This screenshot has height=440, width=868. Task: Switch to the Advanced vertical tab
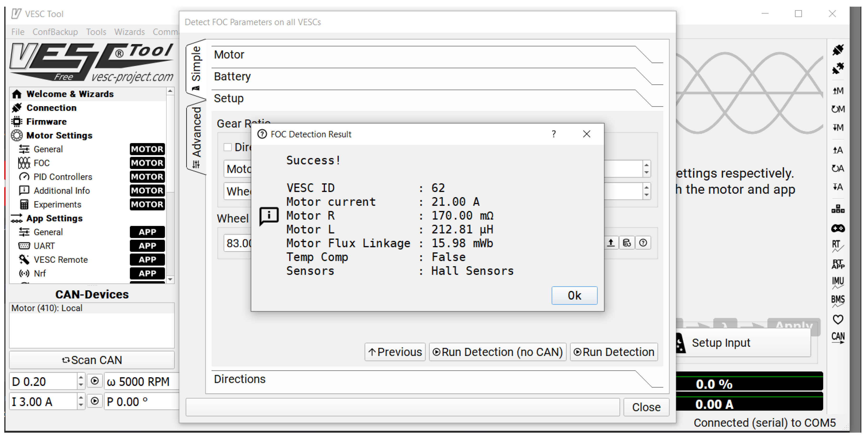click(196, 137)
